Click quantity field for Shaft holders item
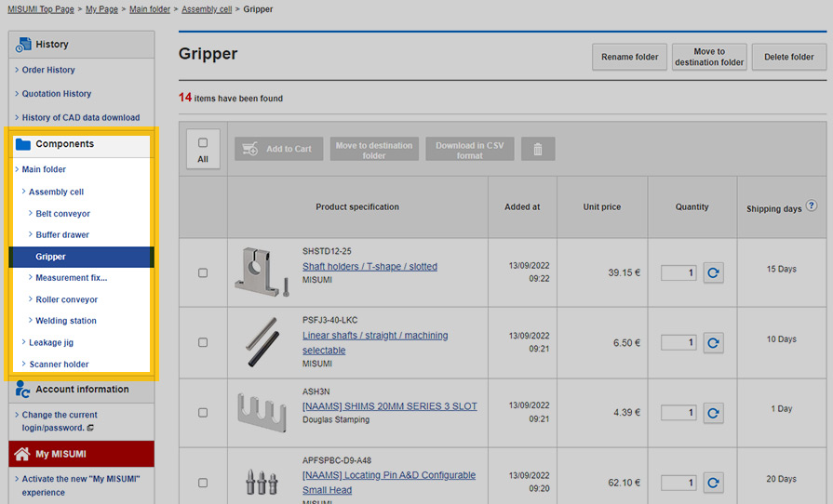Screen dimensions: 833x504 tap(678, 272)
